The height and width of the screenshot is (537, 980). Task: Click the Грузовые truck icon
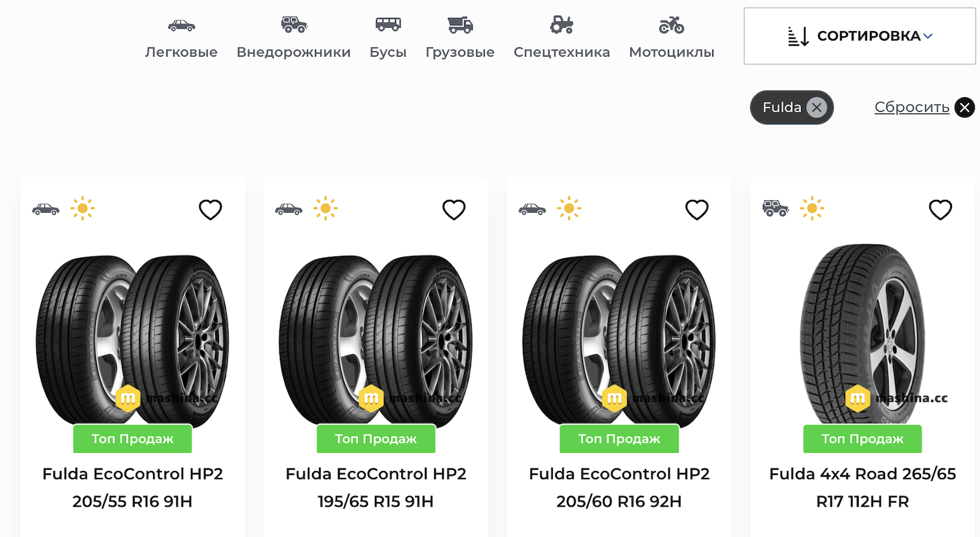pyautogui.click(x=460, y=25)
